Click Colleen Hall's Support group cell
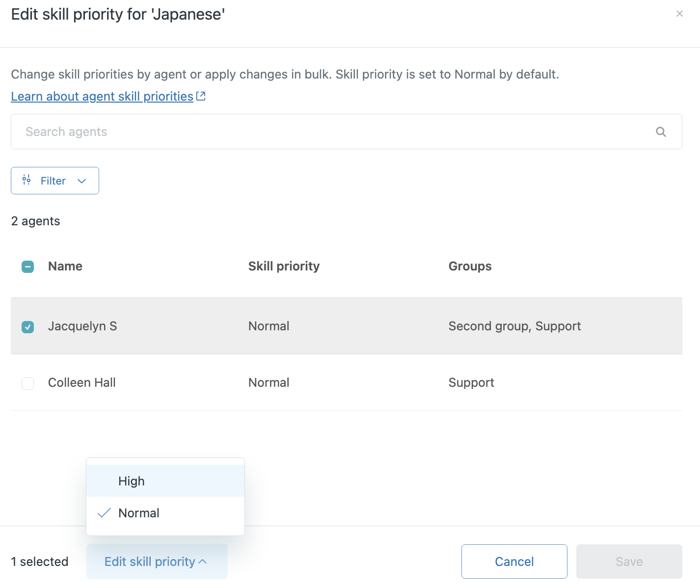The image size is (700, 588). (471, 382)
